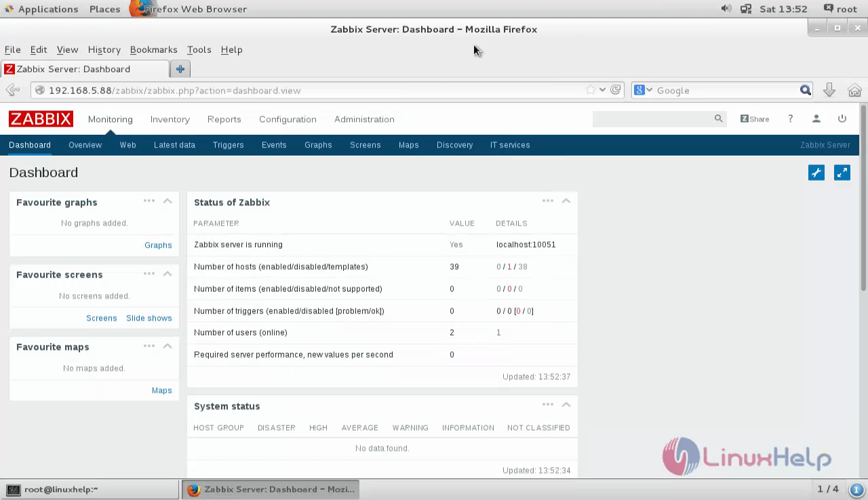
Task: Collapse the Status of Zabbix widget
Action: 566,201
